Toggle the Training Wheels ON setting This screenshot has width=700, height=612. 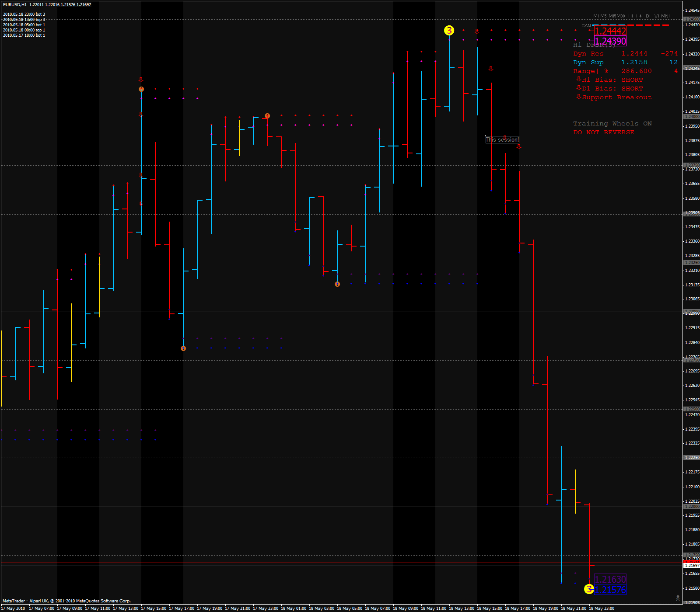pos(612,123)
